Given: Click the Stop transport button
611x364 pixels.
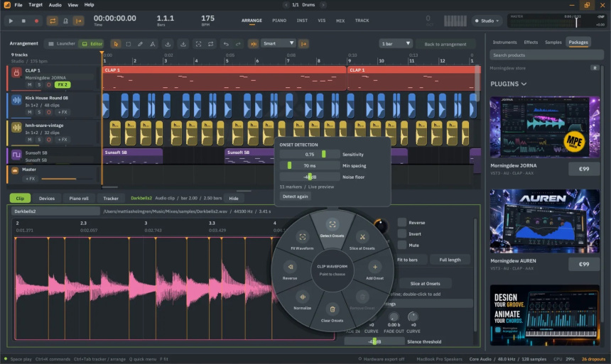Looking at the screenshot, I should [x=23, y=21].
